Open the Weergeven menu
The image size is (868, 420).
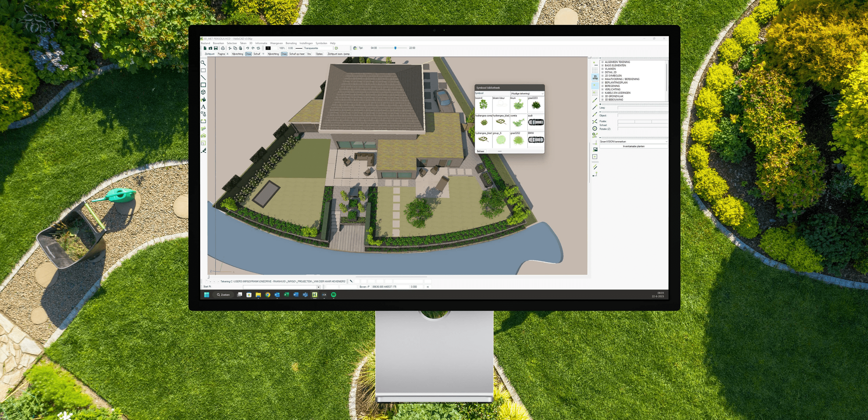coord(277,43)
